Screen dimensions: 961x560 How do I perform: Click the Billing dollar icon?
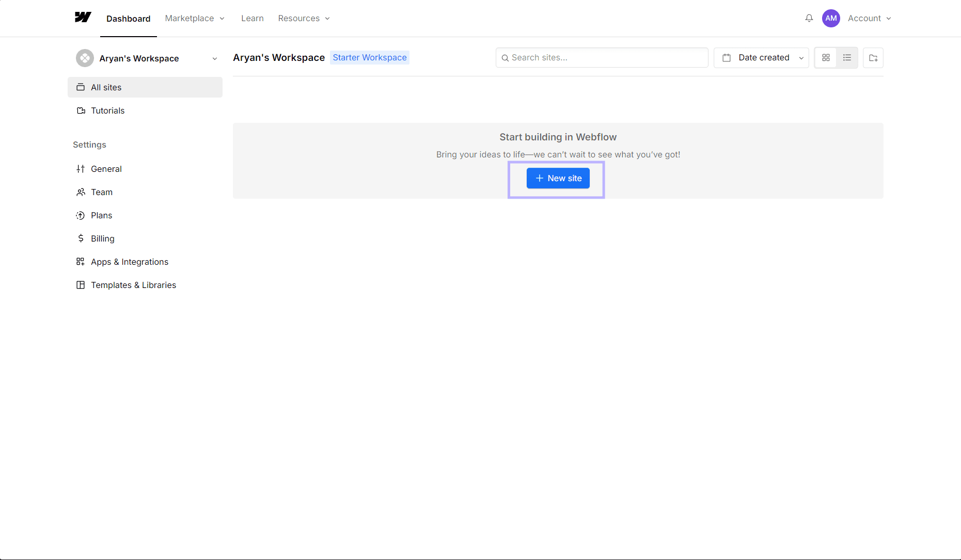point(81,238)
